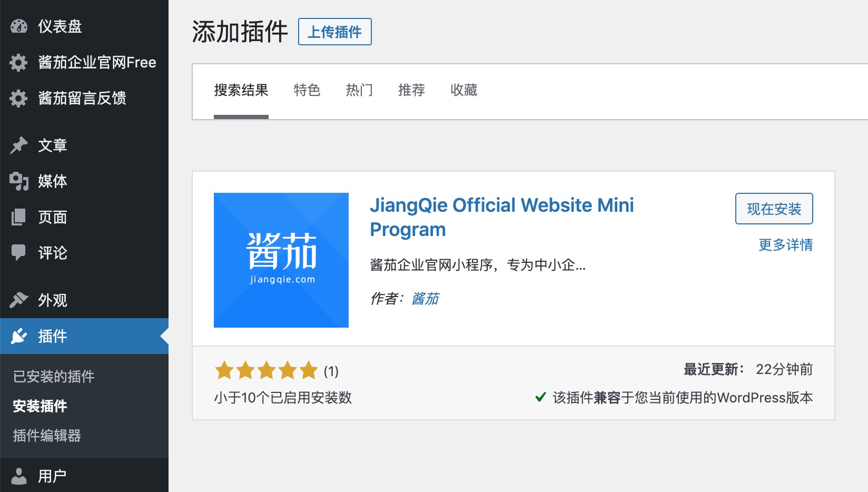
Task: Click the appearance brush icon for 外观
Action: (x=19, y=300)
